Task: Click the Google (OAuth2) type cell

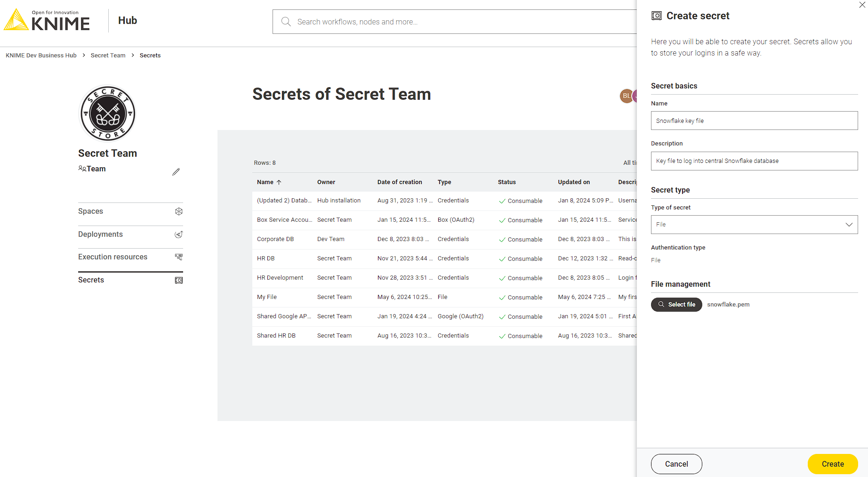Action: point(460,316)
